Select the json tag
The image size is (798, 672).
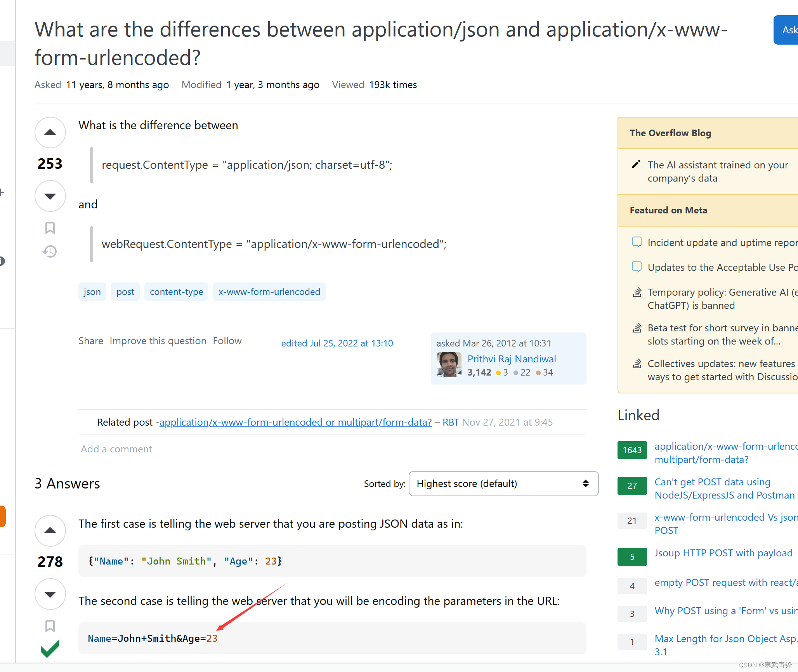(92, 291)
